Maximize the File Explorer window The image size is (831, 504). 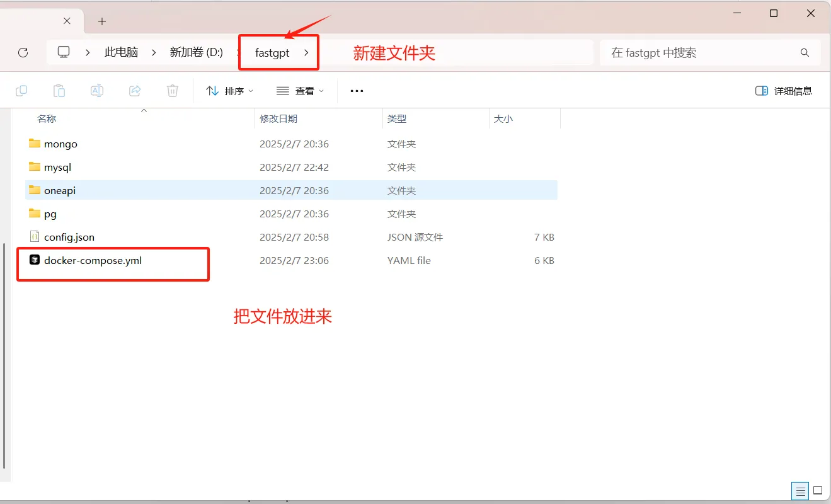pyautogui.click(x=774, y=13)
